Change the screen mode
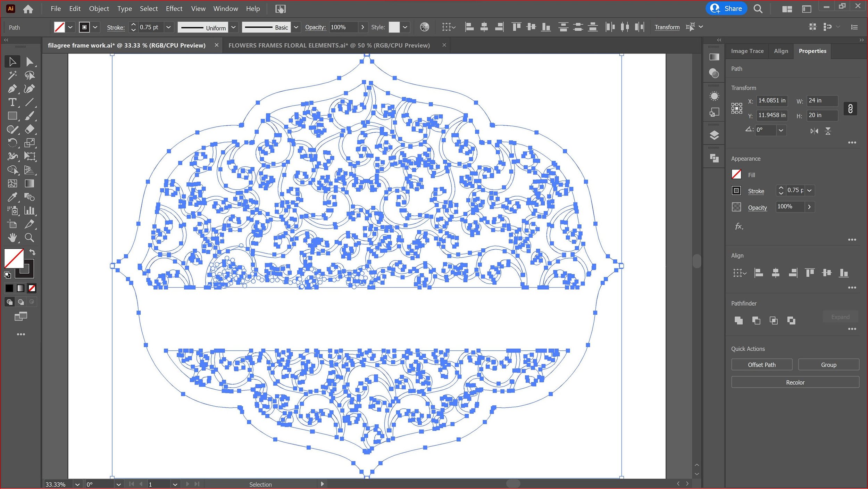Image resolution: width=868 pixels, height=489 pixels. [21, 316]
